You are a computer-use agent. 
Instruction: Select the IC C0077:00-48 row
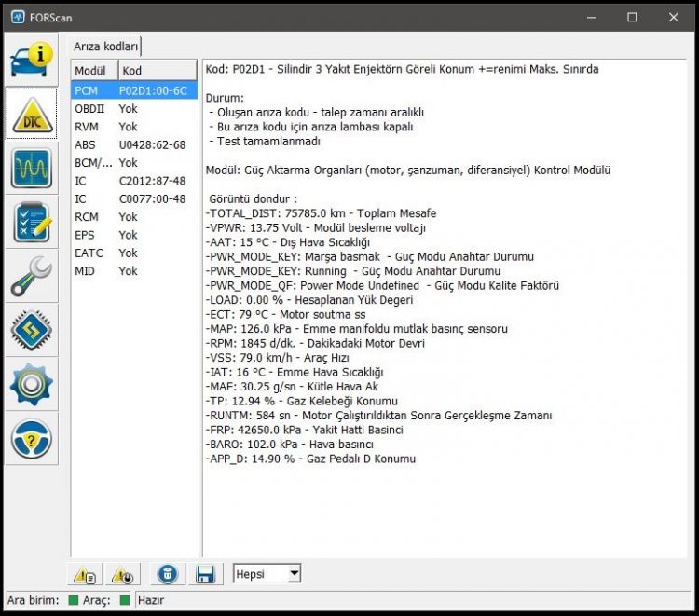point(133,198)
